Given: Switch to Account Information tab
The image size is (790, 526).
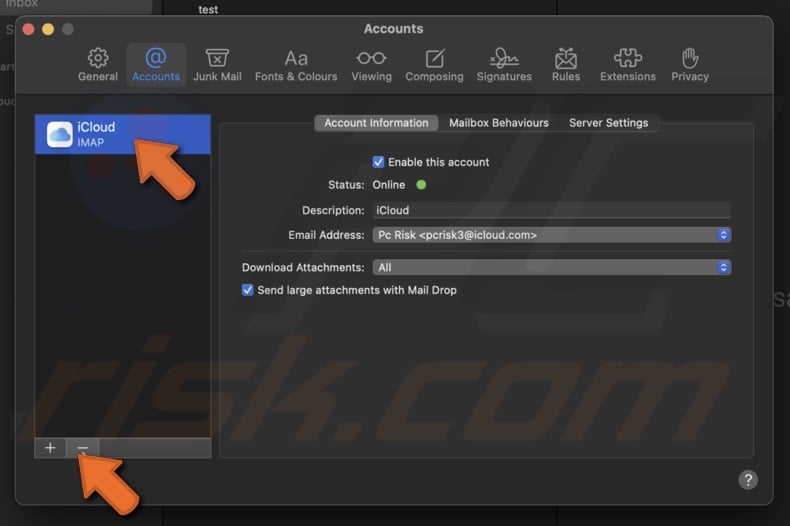Looking at the screenshot, I should (376, 123).
